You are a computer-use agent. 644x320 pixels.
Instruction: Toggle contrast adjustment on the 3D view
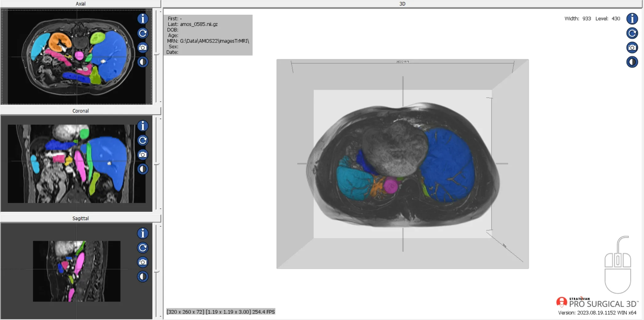tap(632, 62)
